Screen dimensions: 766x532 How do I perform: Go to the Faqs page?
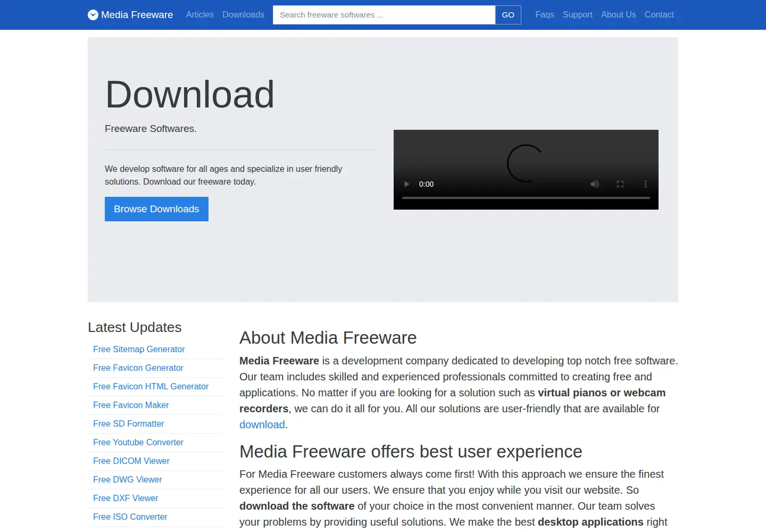545,15
